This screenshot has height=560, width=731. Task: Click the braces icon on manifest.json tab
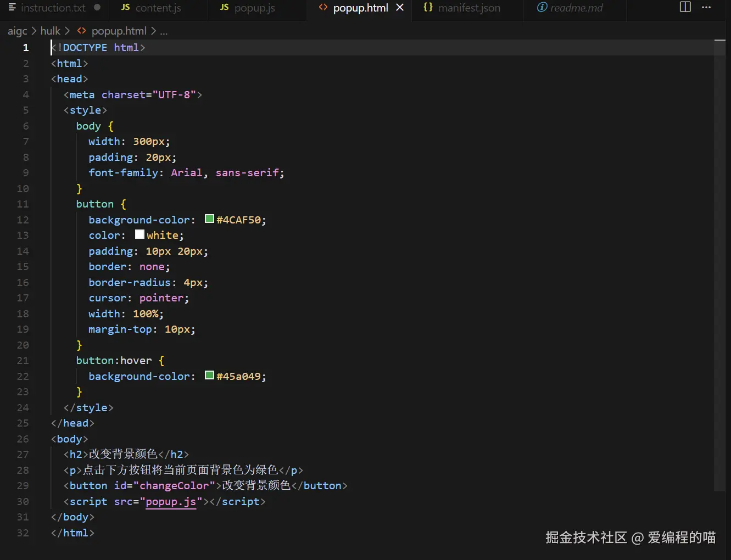(x=428, y=7)
